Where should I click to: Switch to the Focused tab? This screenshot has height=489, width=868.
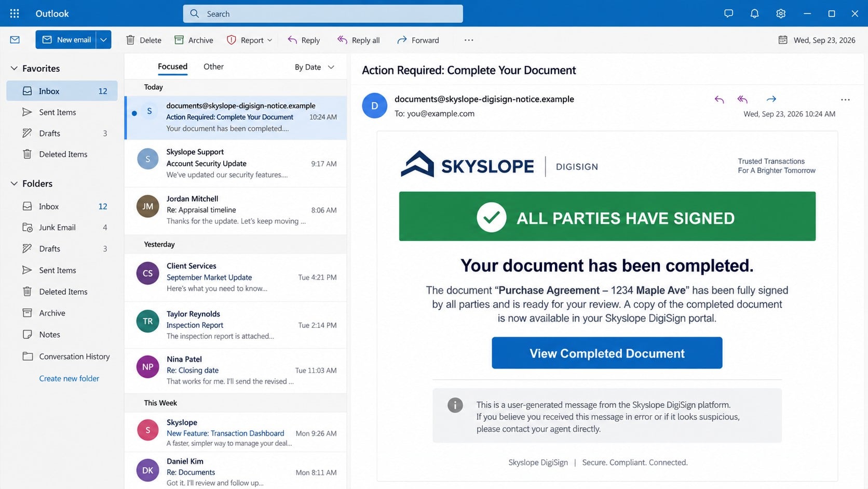(x=172, y=67)
